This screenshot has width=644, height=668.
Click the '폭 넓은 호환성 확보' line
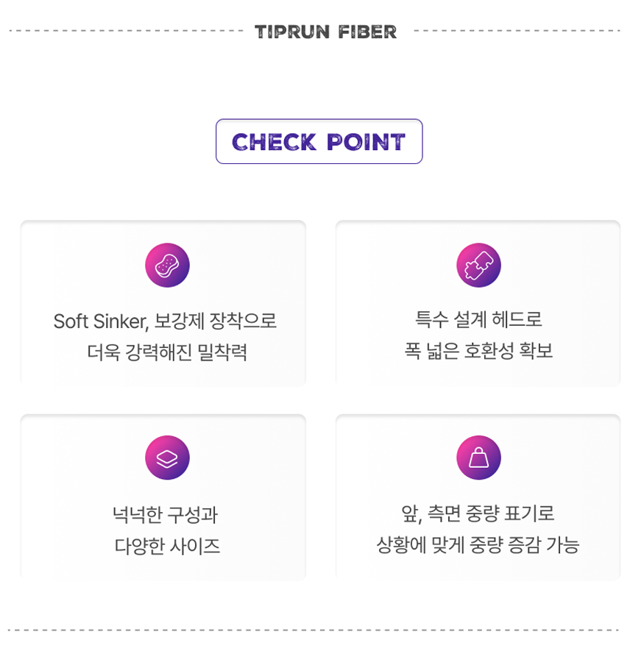tap(478, 351)
